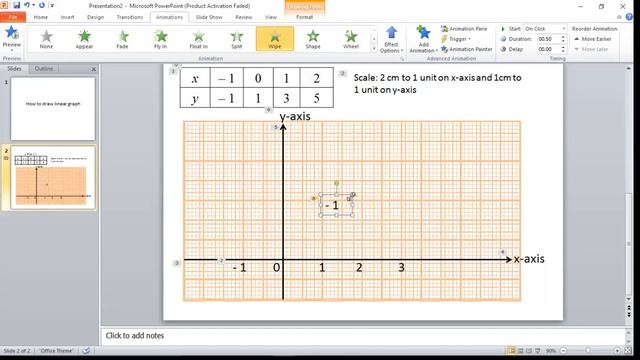The height and width of the screenshot is (360, 640).
Task: Click Move Later to reorder animation
Action: coord(591,49)
